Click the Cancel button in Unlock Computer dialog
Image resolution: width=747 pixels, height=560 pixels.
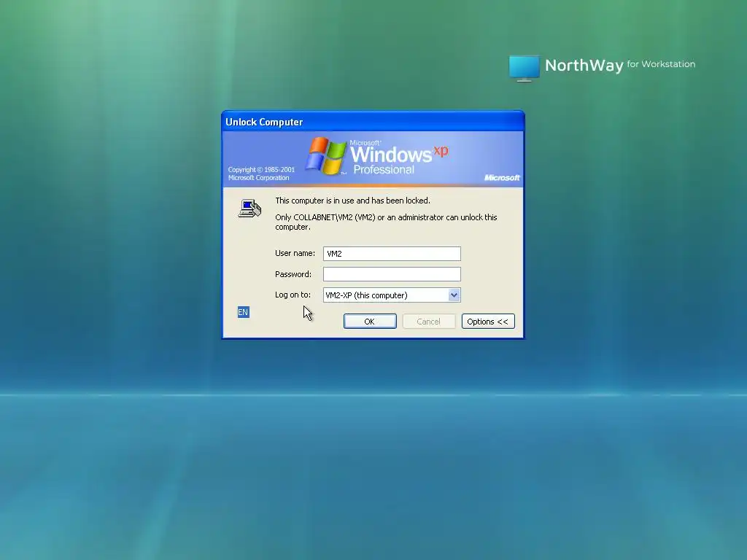point(428,322)
